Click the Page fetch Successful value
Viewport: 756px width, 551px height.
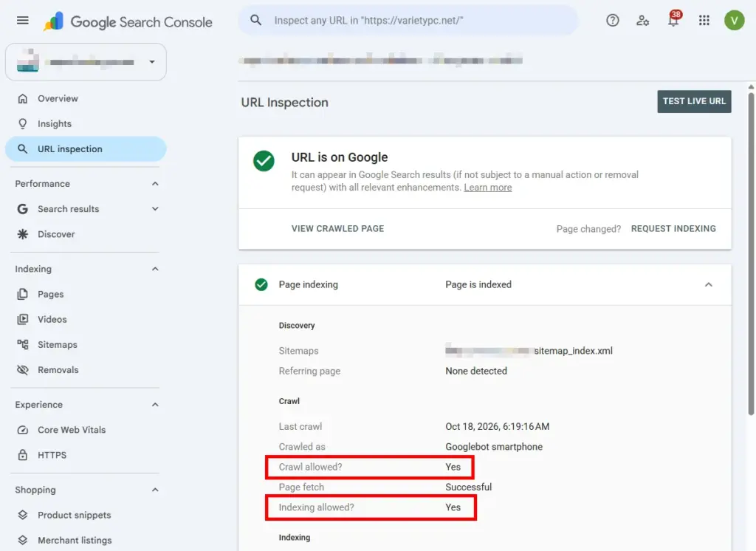[x=468, y=487]
